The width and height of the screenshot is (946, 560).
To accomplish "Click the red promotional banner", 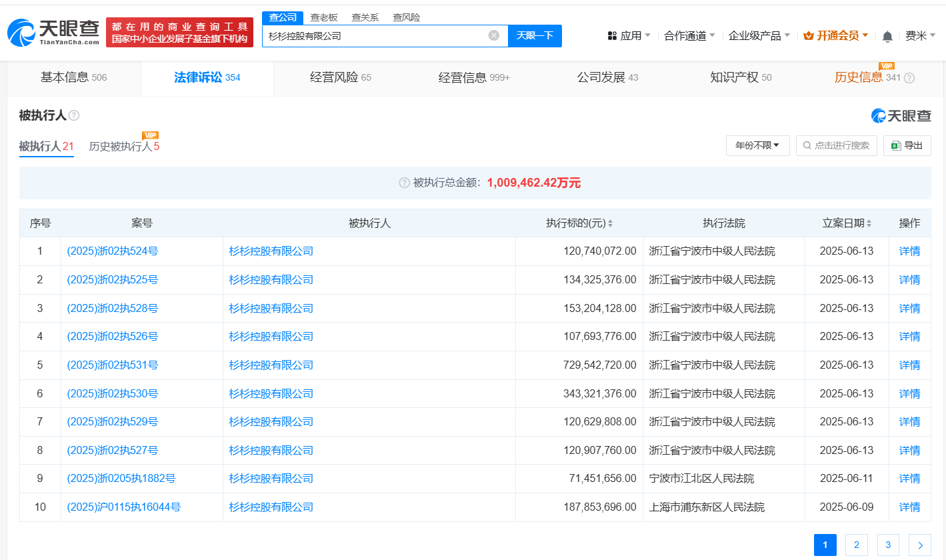I will click(179, 32).
